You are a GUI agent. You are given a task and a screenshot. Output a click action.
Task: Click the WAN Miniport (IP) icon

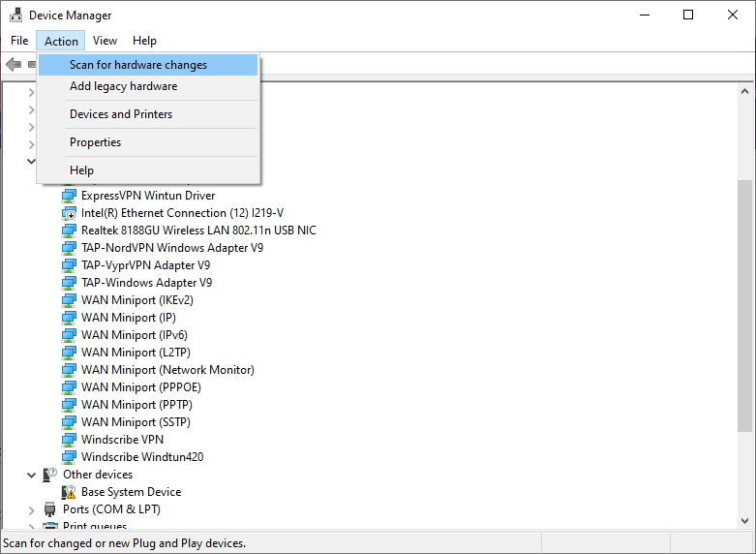(x=69, y=318)
